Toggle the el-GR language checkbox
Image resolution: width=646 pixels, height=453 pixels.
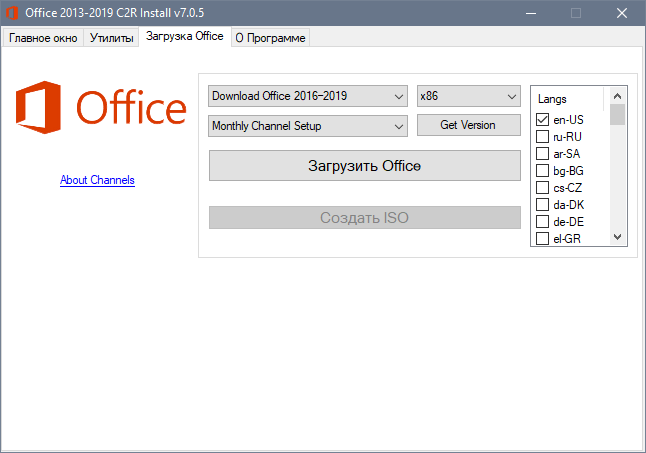point(543,238)
